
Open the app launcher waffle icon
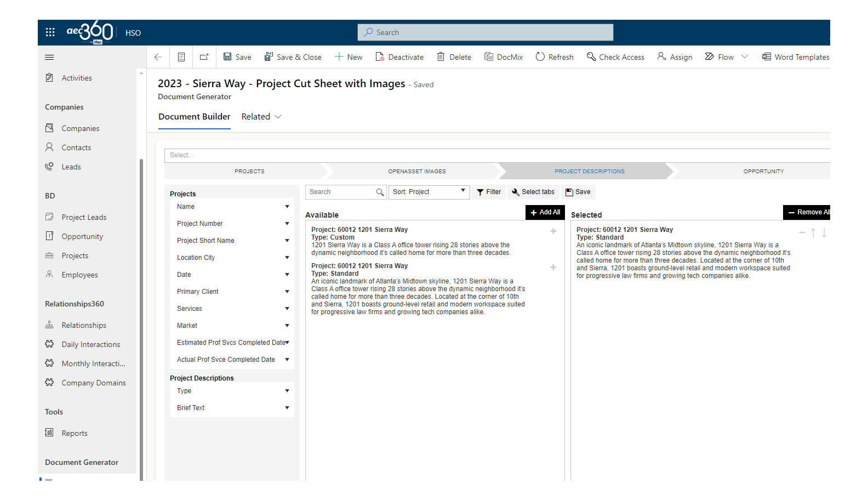(x=50, y=32)
